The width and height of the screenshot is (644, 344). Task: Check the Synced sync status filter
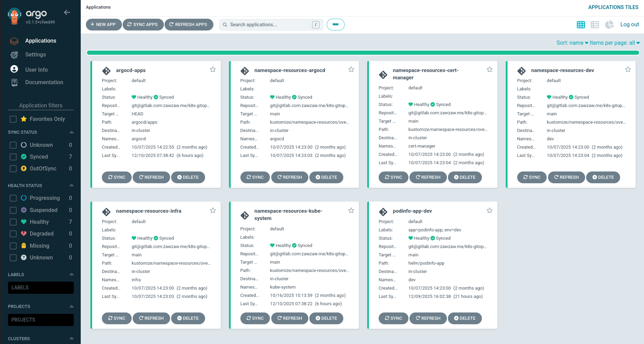tap(13, 157)
